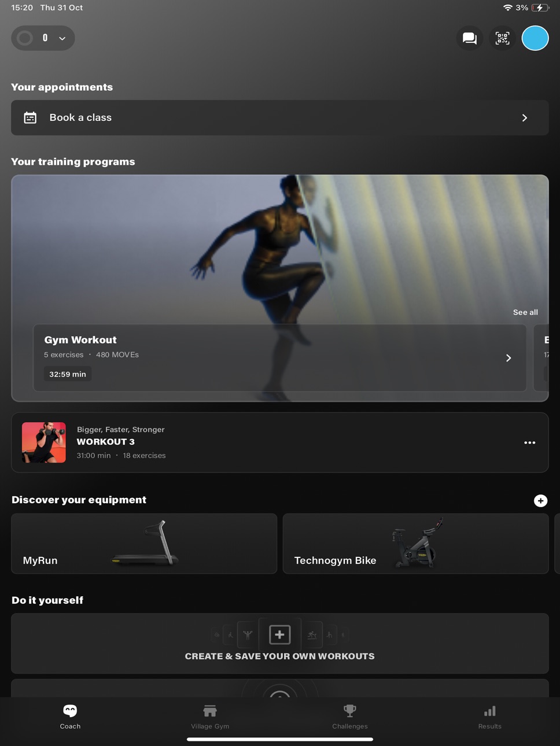
Task: Tap the home indicator bar
Action: coord(280,739)
